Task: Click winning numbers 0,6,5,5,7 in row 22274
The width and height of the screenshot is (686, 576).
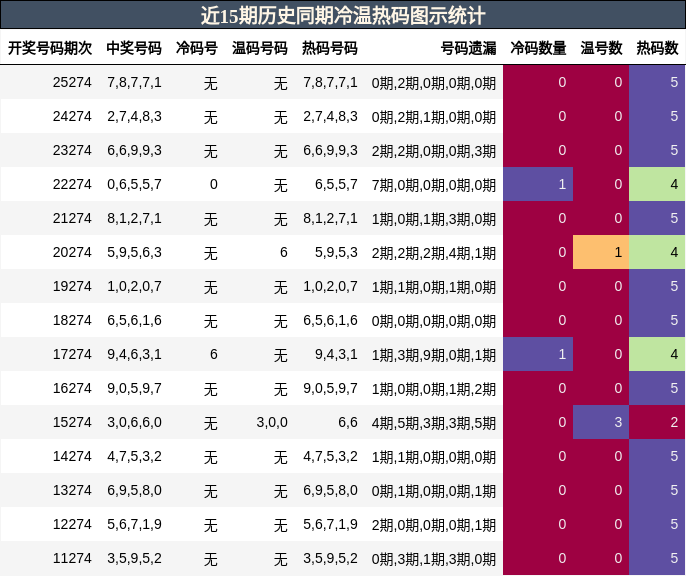Action: pos(134,184)
